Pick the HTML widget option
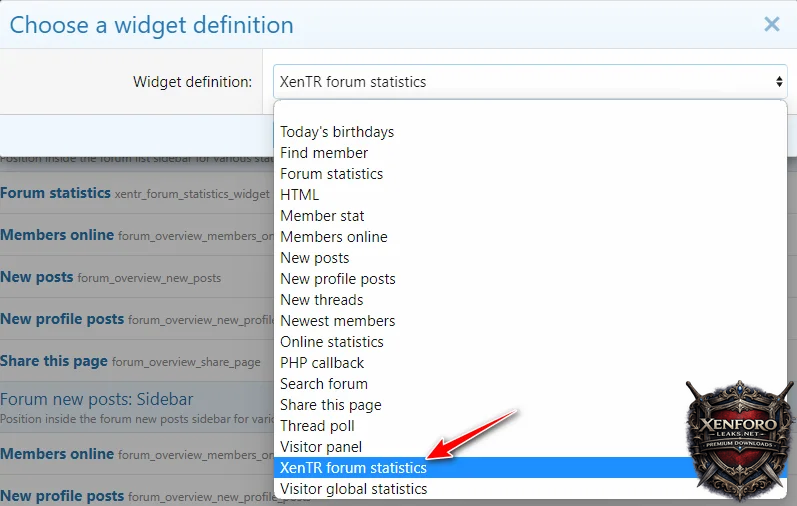 [300, 195]
